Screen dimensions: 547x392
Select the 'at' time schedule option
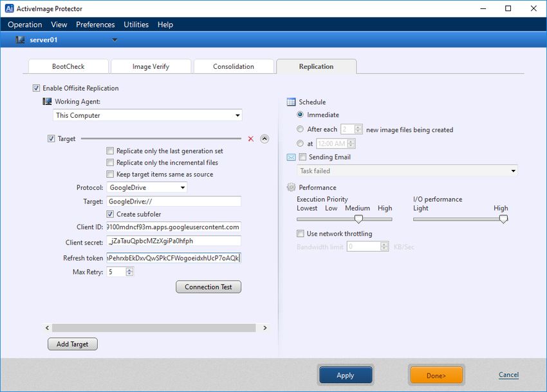click(300, 144)
